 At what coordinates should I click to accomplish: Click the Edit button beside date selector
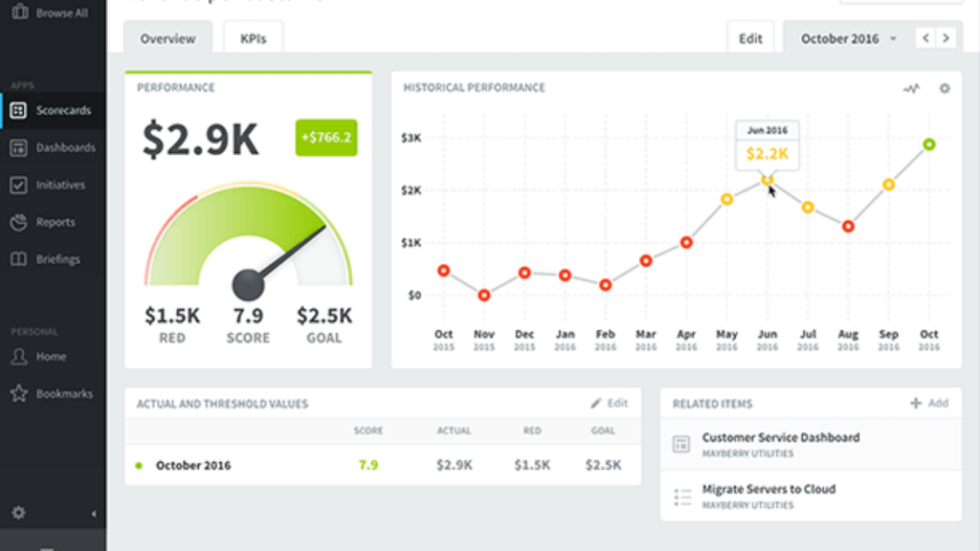[x=750, y=39]
